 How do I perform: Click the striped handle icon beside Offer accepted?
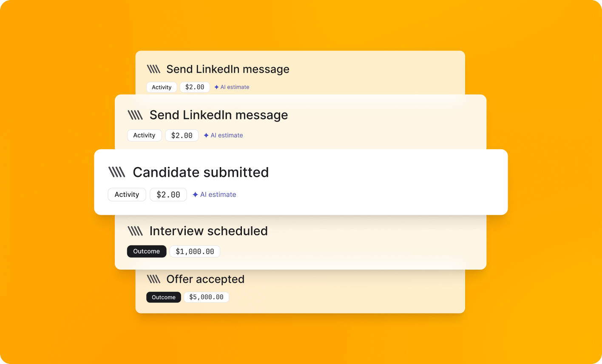[153, 279]
